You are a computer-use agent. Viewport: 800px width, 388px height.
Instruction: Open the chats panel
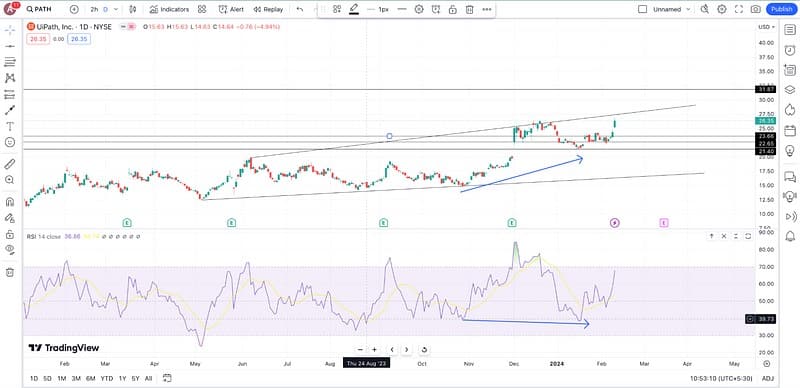pyautogui.click(x=790, y=177)
